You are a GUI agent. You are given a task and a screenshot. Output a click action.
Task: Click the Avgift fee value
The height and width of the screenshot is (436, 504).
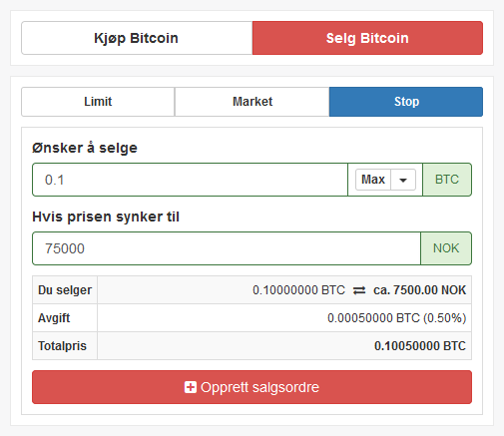396,318
